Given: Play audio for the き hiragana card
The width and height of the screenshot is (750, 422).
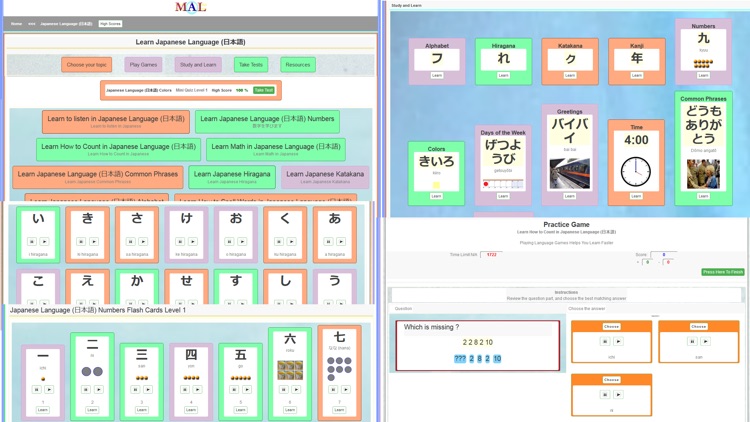Looking at the screenshot, I should [94, 242].
